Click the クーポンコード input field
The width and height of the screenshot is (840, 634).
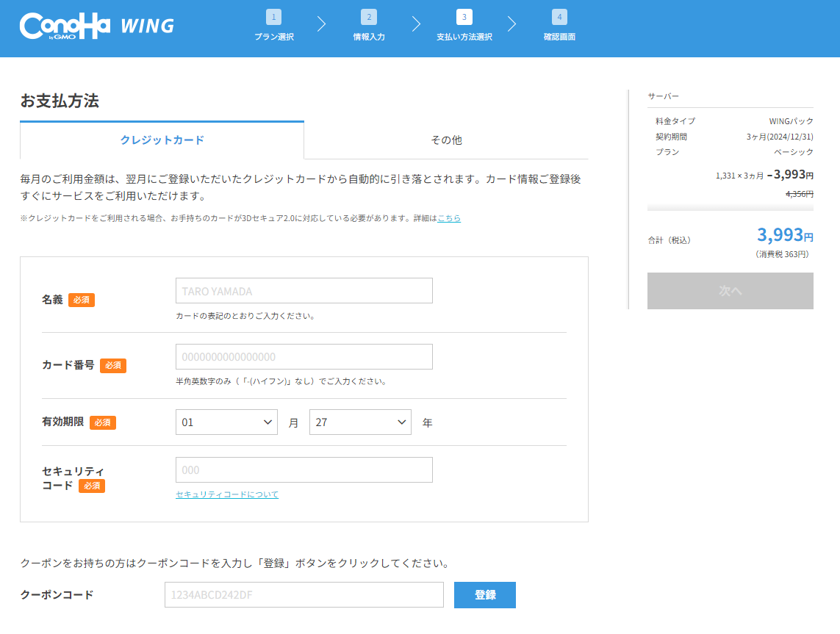click(304, 595)
